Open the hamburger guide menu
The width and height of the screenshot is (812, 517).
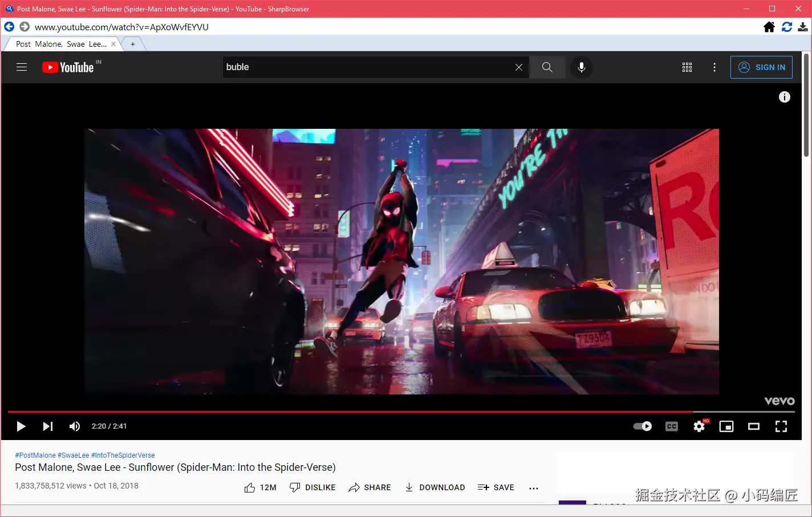point(22,67)
